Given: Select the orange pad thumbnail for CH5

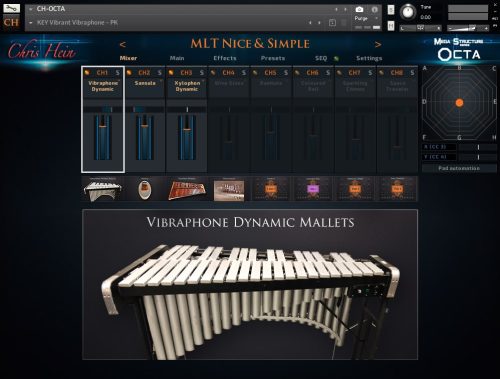Looking at the screenshot, I should click(271, 189).
